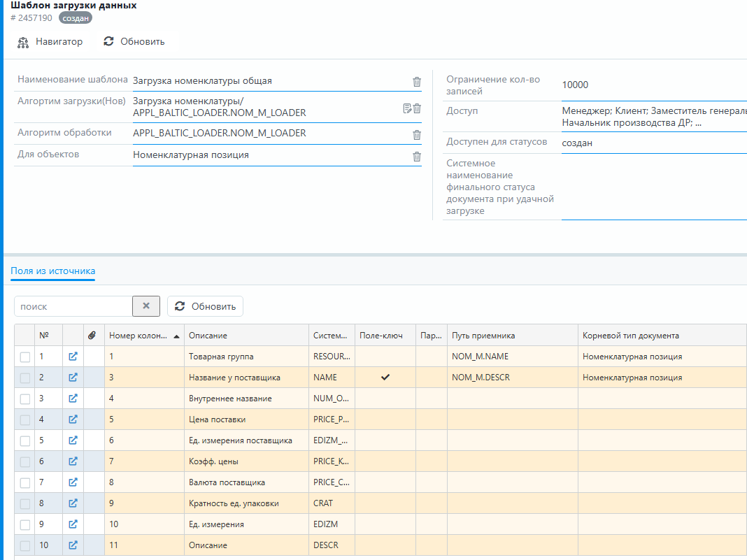This screenshot has width=747, height=560.
Task: Select checkbox for Внутреннее название row
Action: tap(25, 399)
